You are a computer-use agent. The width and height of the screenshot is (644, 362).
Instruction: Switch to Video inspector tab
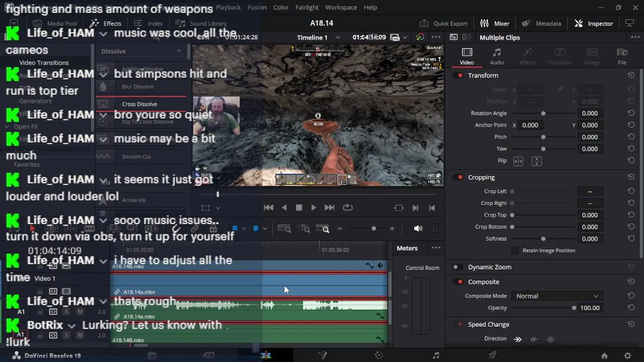[466, 56]
